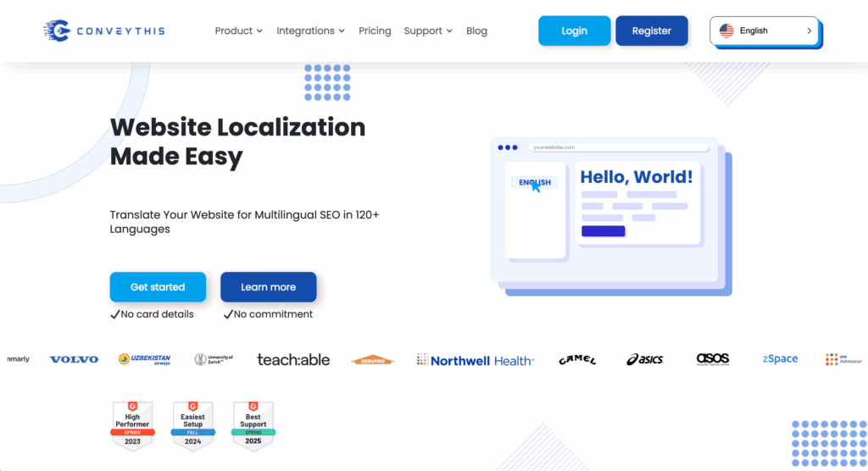Open the Product menu
The height and width of the screenshot is (471, 868).
pos(238,31)
